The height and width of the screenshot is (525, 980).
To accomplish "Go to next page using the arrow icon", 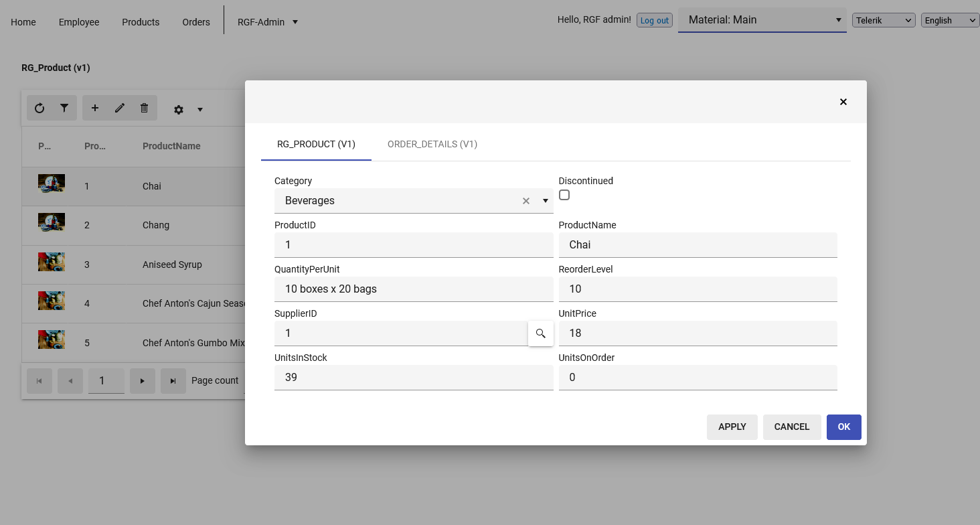I will (142, 381).
